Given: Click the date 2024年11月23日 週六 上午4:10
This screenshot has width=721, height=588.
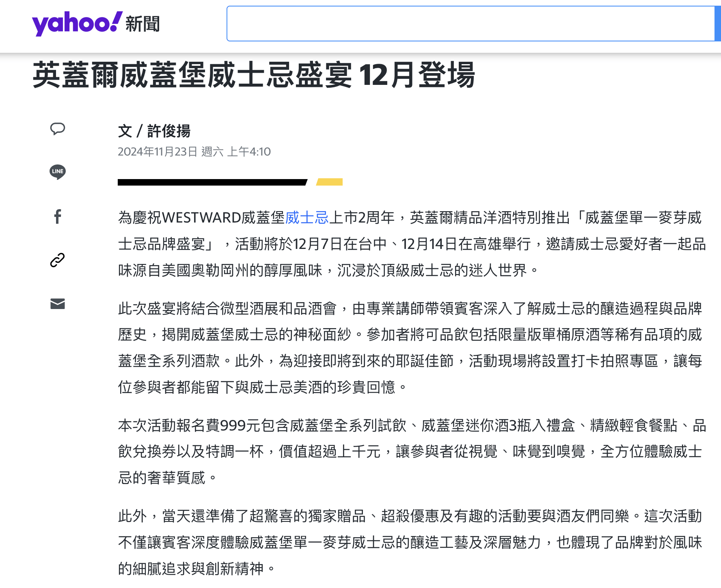Looking at the screenshot, I should [194, 151].
